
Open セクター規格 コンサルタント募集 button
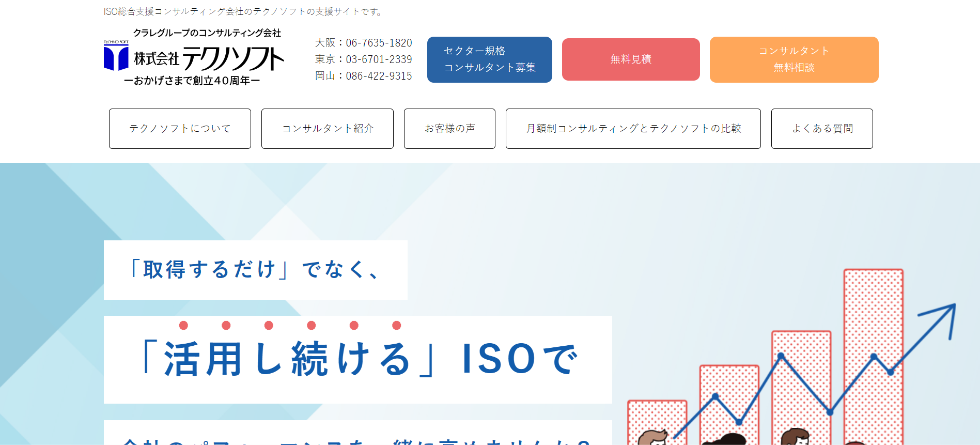489,59
